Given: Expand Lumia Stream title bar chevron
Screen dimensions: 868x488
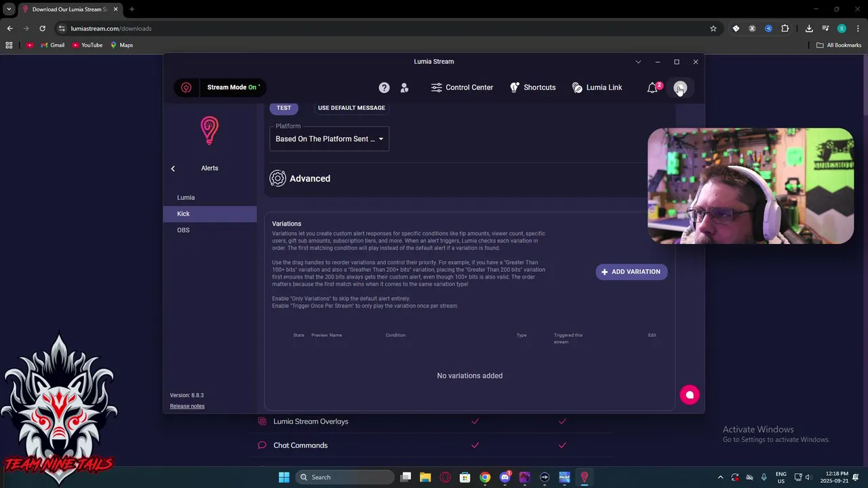Looking at the screenshot, I should 638,62.
